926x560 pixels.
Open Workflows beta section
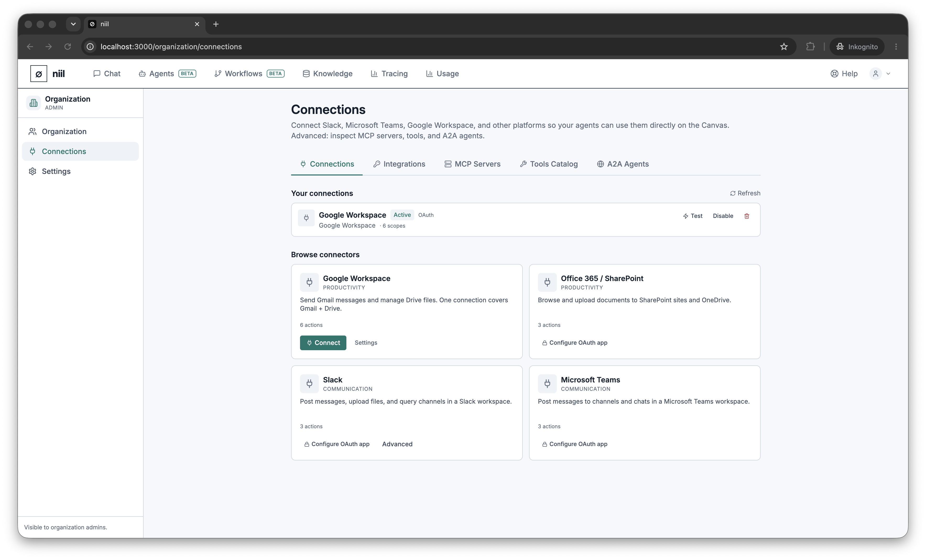(249, 74)
